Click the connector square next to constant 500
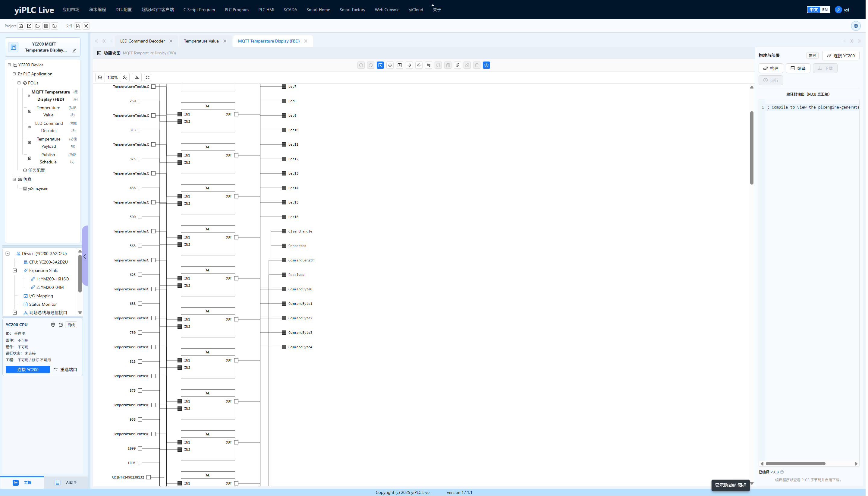This screenshot has height=496, width=868. point(140,217)
